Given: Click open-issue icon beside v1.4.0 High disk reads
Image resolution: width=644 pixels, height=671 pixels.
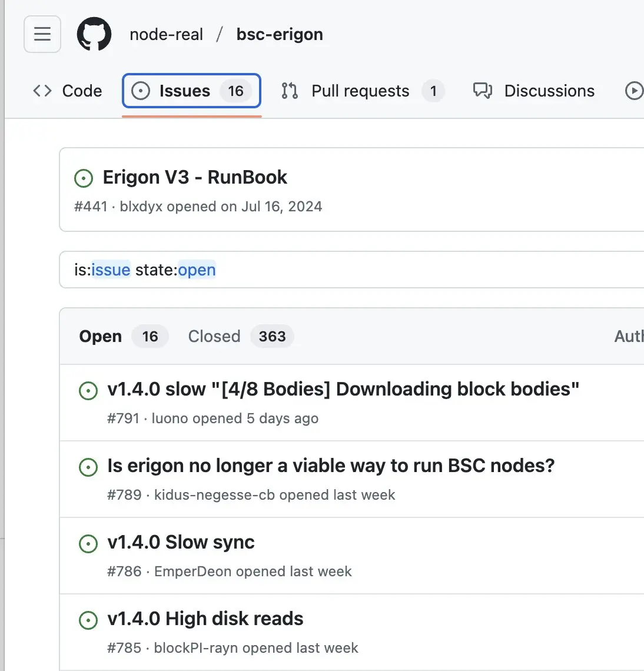Looking at the screenshot, I should click(x=88, y=620).
